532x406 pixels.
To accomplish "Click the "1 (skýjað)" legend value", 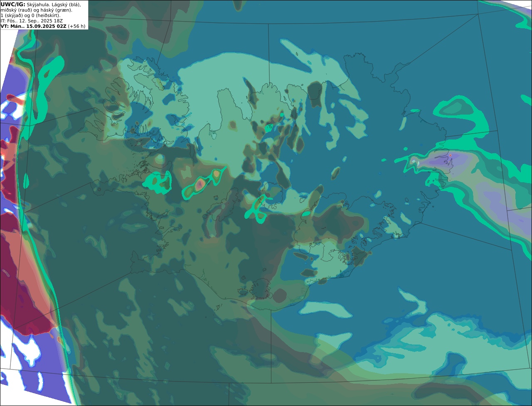I will [12, 15].
